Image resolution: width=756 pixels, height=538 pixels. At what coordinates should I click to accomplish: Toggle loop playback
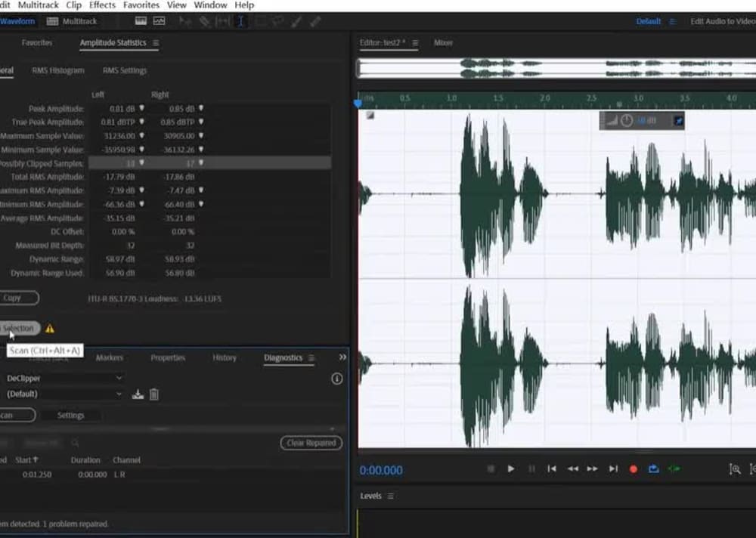[x=654, y=469]
